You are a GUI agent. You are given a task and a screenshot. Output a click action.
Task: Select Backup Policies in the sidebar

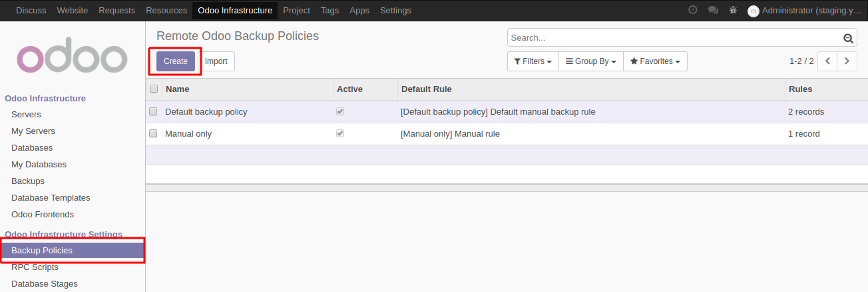[73, 251]
